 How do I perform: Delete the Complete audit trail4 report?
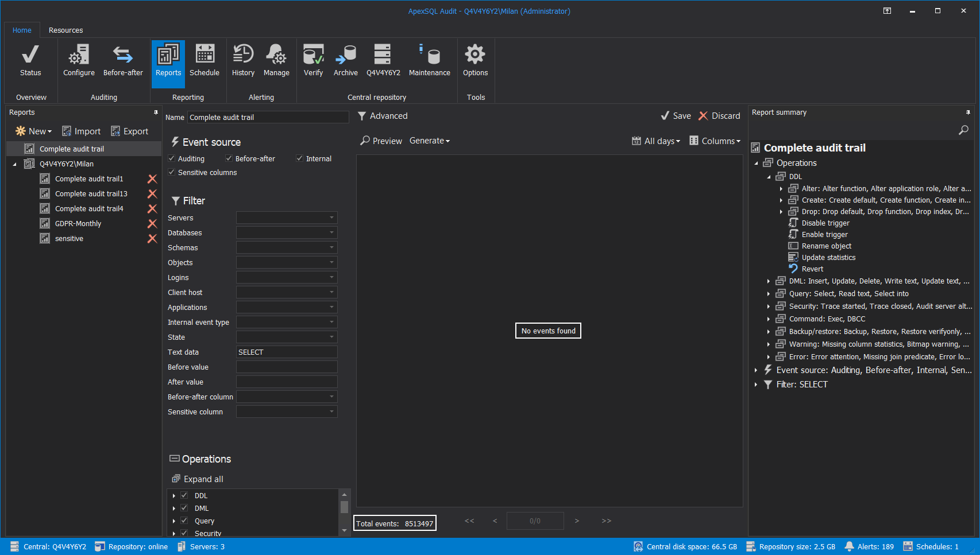152,209
